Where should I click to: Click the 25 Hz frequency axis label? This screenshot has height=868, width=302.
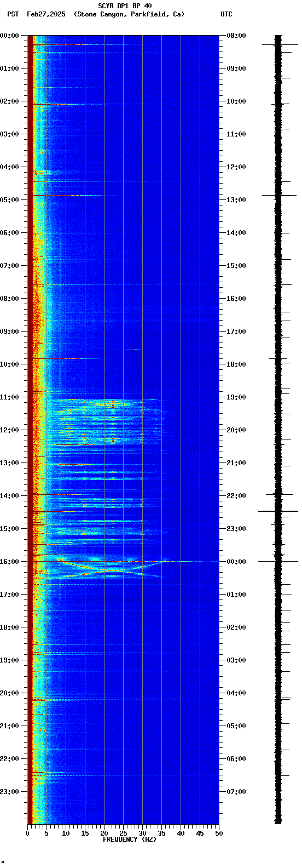click(x=123, y=833)
